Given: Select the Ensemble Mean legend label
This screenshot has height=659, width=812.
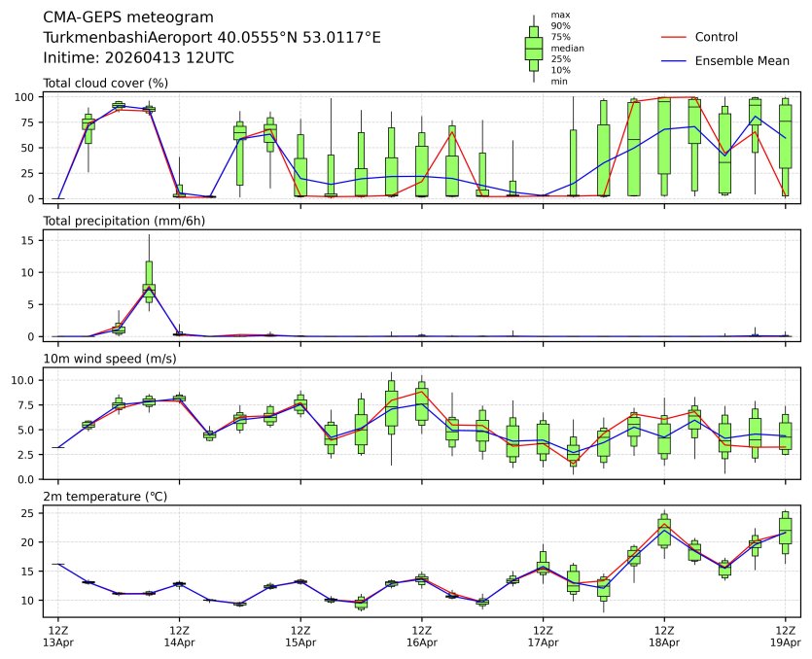Looking at the screenshot, I should (741, 61).
